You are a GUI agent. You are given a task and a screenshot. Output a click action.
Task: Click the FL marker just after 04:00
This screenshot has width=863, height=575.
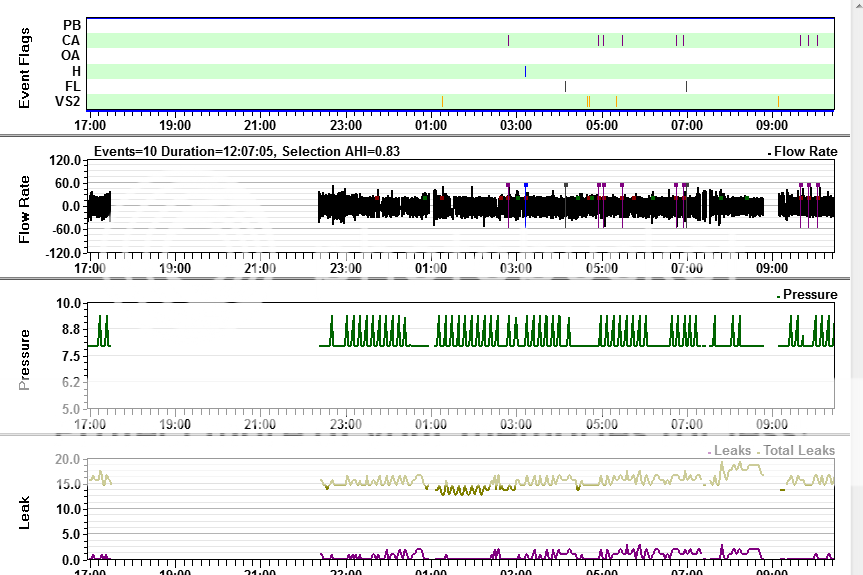[x=565, y=86]
